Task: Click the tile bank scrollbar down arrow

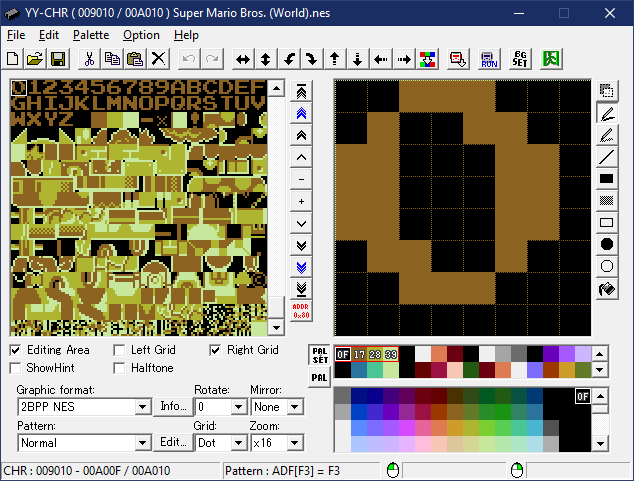Action: pyautogui.click(x=277, y=327)
